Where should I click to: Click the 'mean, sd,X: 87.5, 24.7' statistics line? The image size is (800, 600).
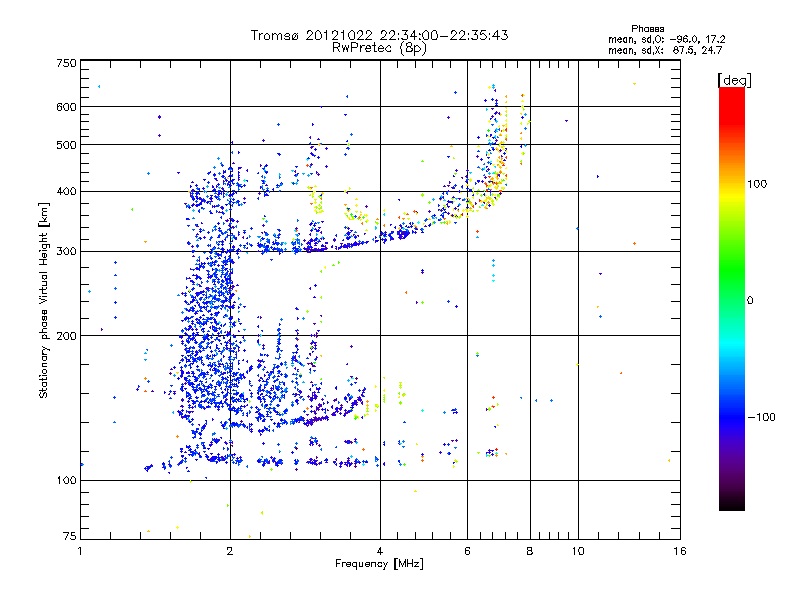tap(665, 51)
